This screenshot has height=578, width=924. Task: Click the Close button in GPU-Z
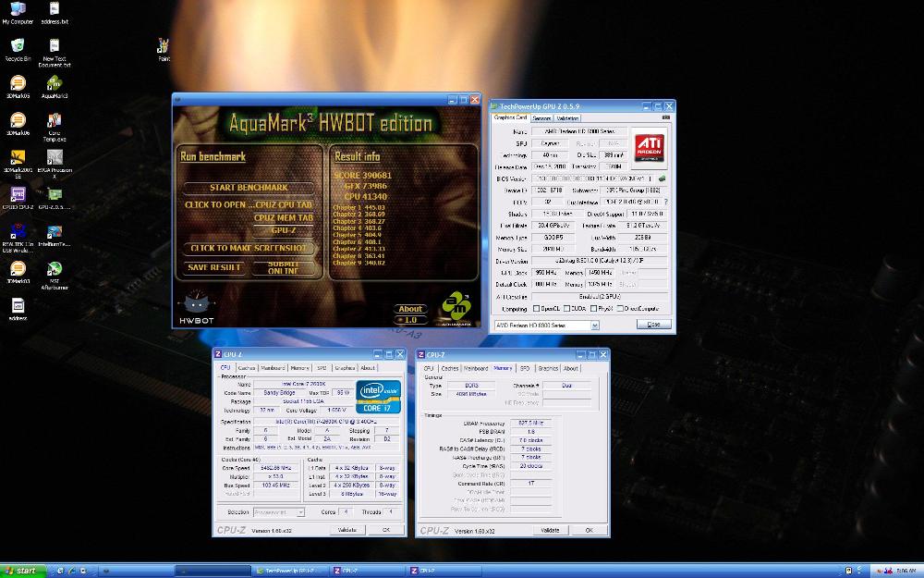[653, 325]
